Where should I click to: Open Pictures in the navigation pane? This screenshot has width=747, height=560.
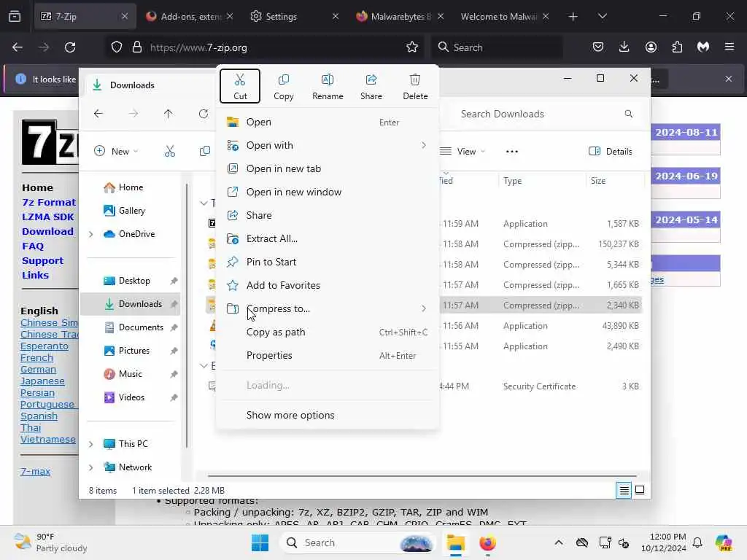(x=134, y=351)
